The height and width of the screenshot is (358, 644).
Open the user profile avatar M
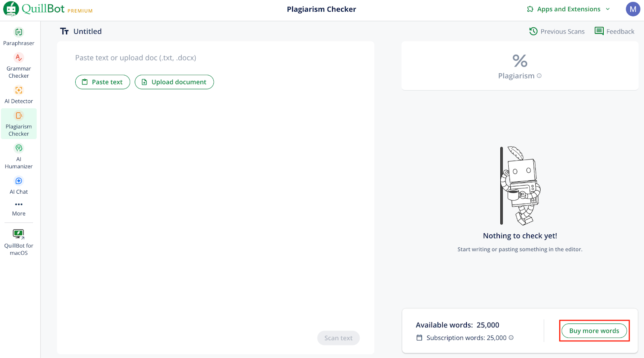tap(633, 9)
